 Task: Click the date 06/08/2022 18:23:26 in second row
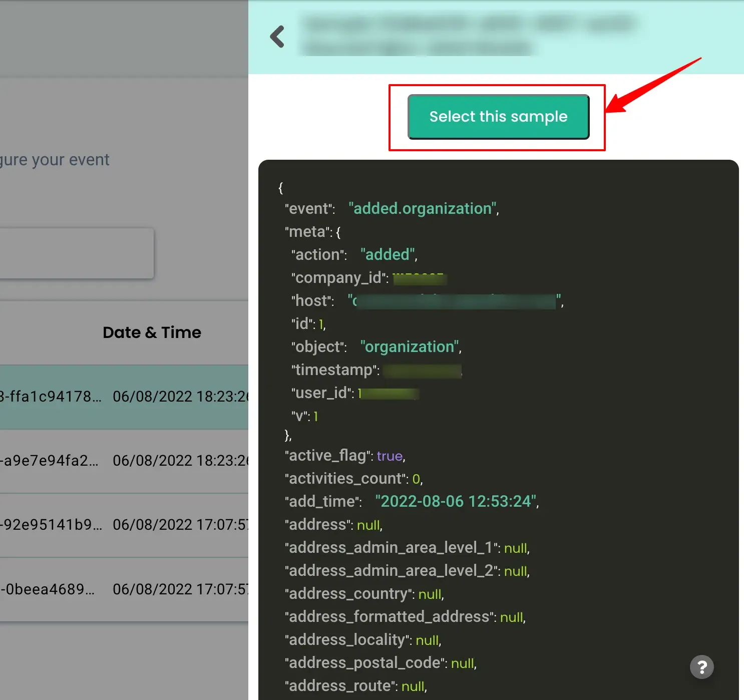180,461
